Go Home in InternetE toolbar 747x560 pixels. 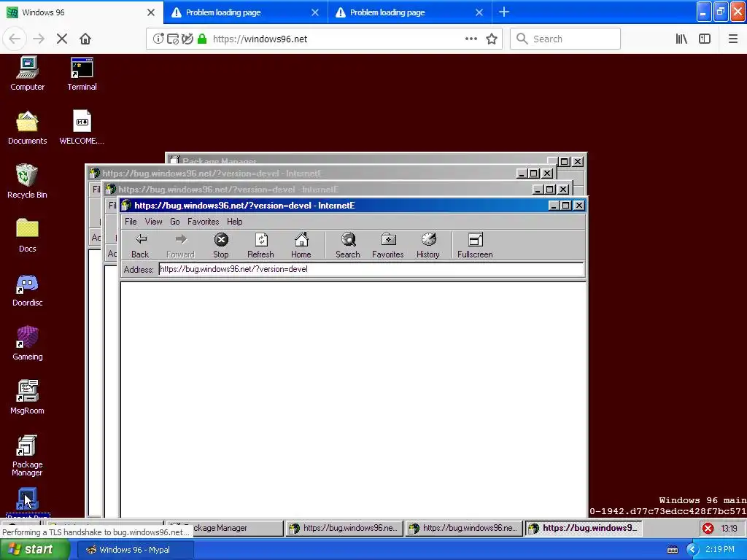(301, 246)
